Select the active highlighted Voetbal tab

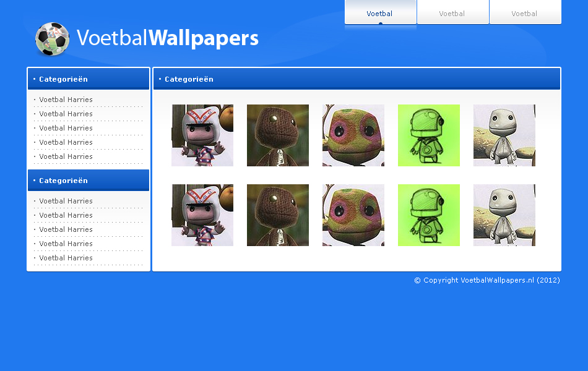pos(380,12)
